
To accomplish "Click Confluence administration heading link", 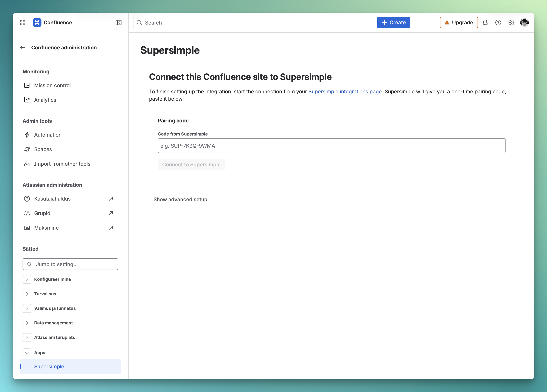I will (x=64, y=48).
